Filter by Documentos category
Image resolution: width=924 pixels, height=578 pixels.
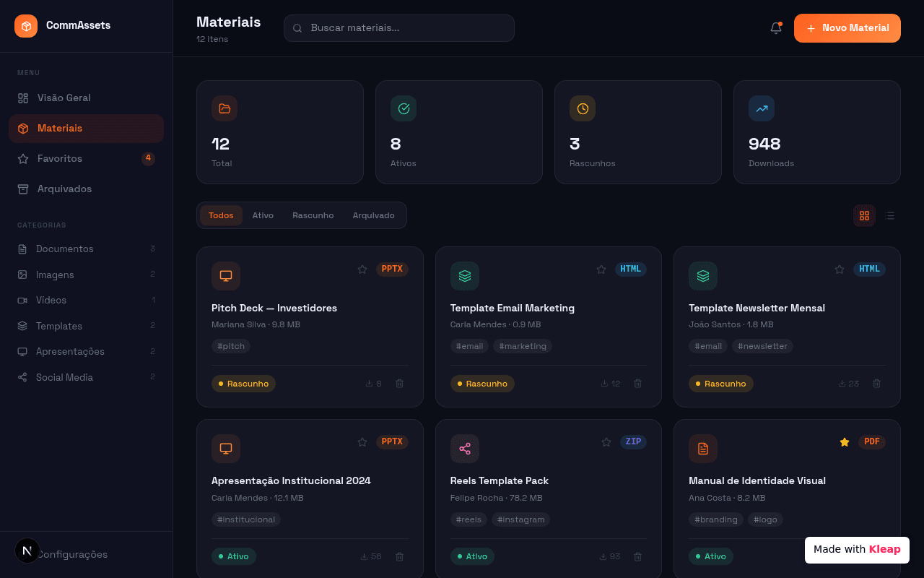click(x=87, y=249)
